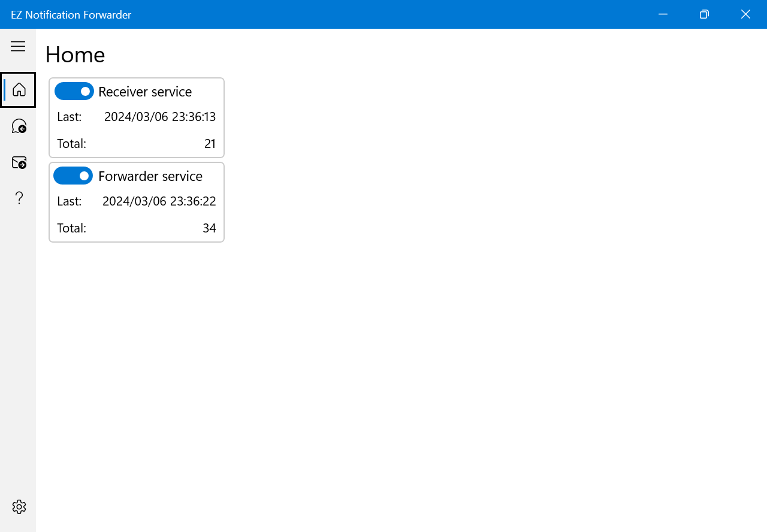Click the "Forwarder service" label text
767x532 pixels.
tap(150, 176)
